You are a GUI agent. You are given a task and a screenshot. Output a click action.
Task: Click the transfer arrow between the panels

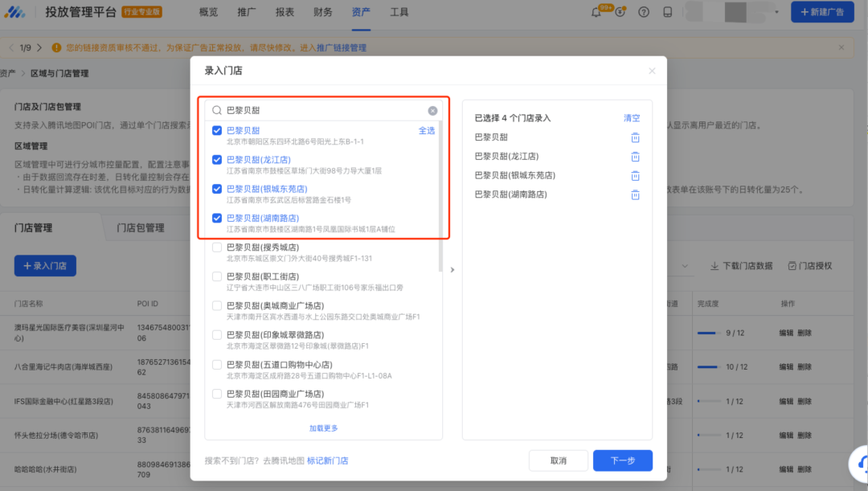pyautogui.click(x=452, y=270)
